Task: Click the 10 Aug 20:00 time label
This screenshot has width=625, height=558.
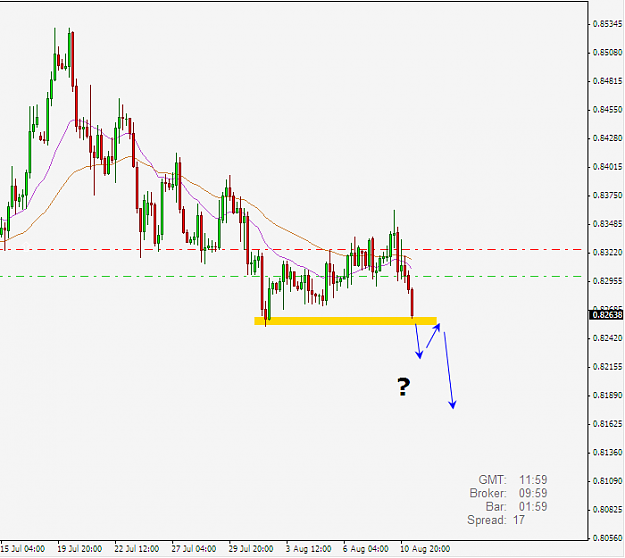Action: click(425, 549)
